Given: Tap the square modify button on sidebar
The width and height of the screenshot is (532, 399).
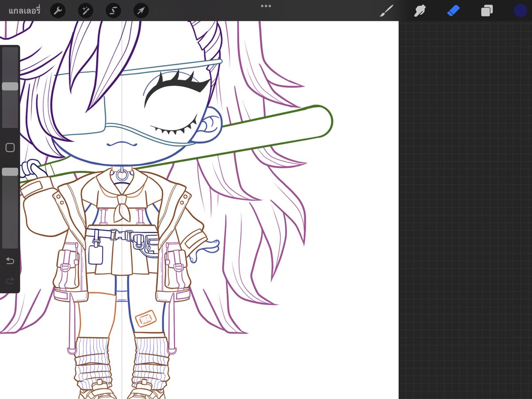Looking at the screenshot, I should (x=10, y=148).
